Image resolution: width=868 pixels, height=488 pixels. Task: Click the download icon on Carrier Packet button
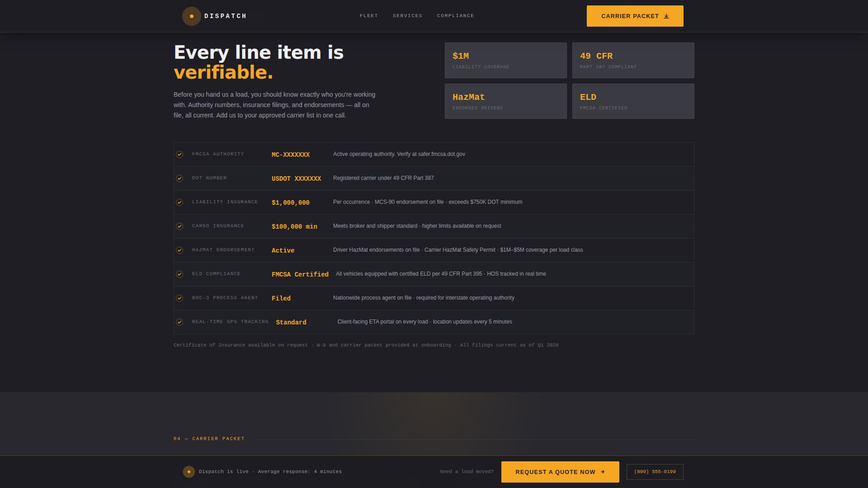[666, 16]
